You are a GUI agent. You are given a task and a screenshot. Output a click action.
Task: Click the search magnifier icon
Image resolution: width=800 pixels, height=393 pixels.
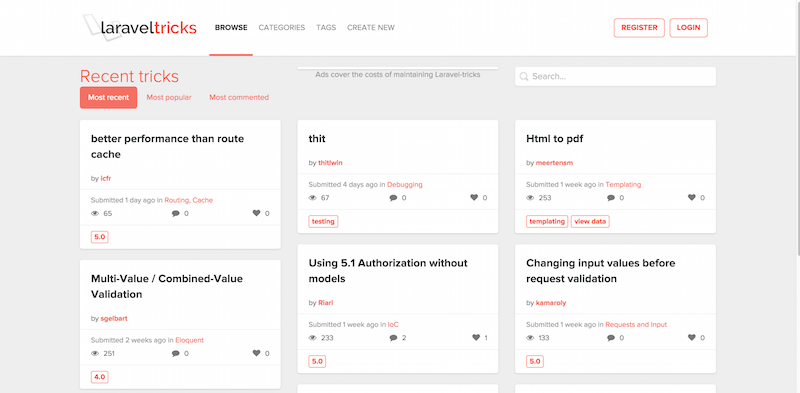coord(523,77)
